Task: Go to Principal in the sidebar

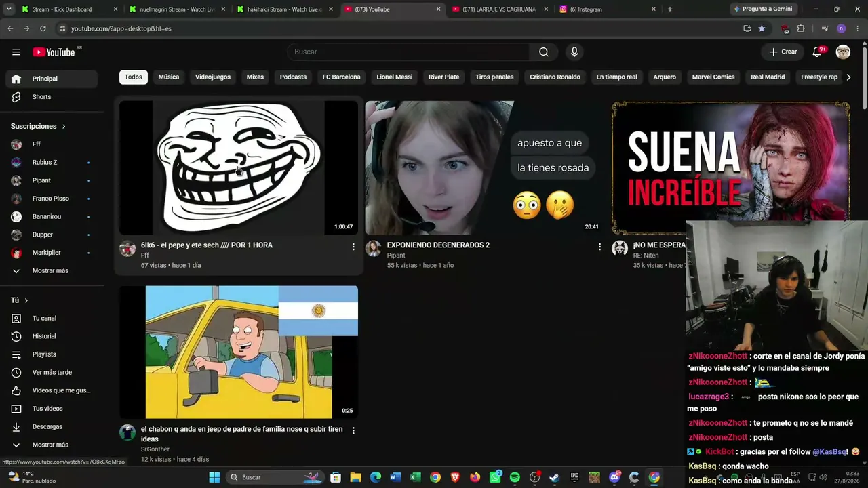Action: (x=52, y=79)
